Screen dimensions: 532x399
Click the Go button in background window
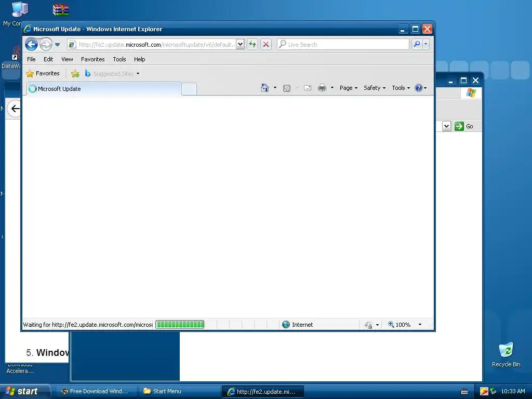point(464,126)
